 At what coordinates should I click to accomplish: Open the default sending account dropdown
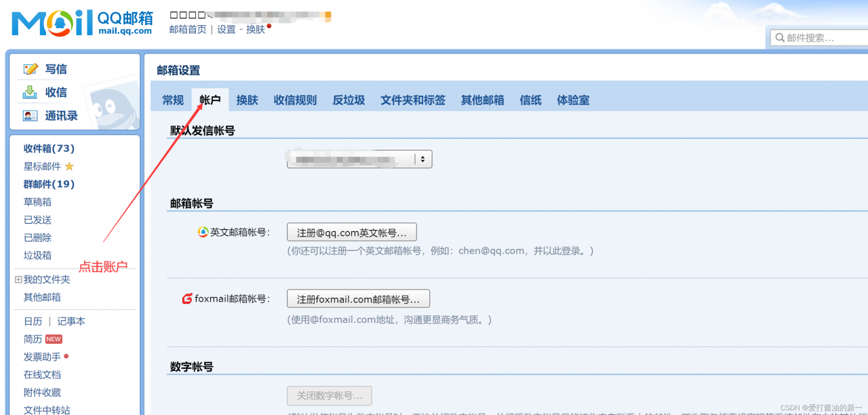coord(423,159)
